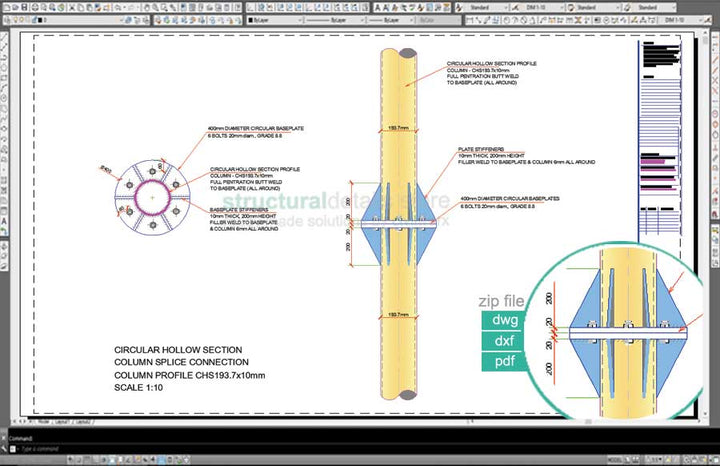720x466 pixels.
Task: Open the Properties palette icon
Action: point(183,8)
